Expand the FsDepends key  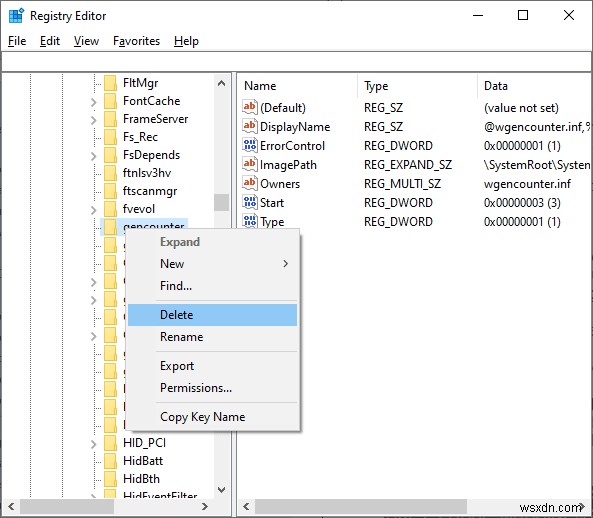(93, 156)
